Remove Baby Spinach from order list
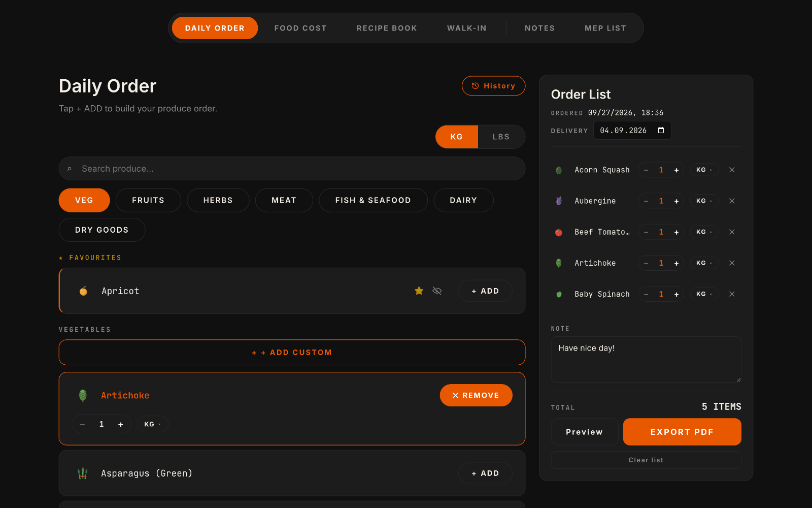The height and width of the screenshot is (508, 812). point(732,294)
